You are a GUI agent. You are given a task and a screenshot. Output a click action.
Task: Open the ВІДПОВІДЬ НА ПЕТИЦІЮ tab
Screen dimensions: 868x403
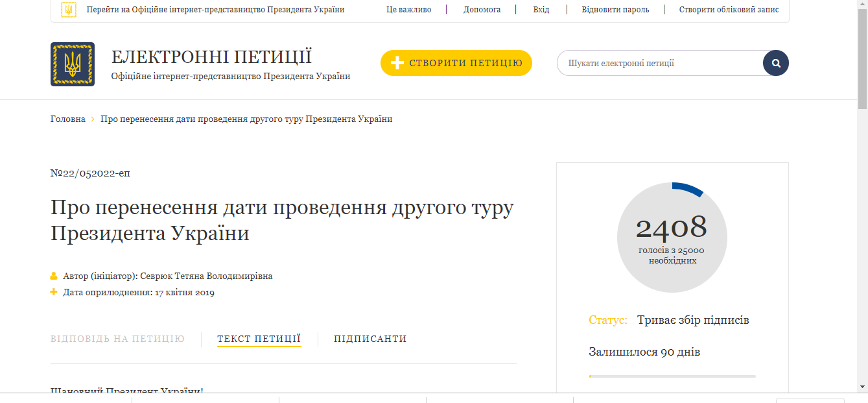pos(117,338)
